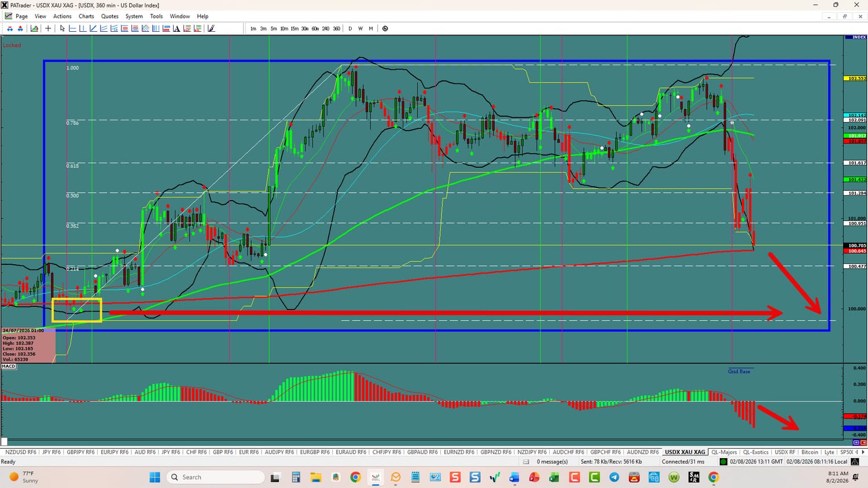Switch to the EURGBP RF6 tab
The image size is (868, 488).
(315, 452)
